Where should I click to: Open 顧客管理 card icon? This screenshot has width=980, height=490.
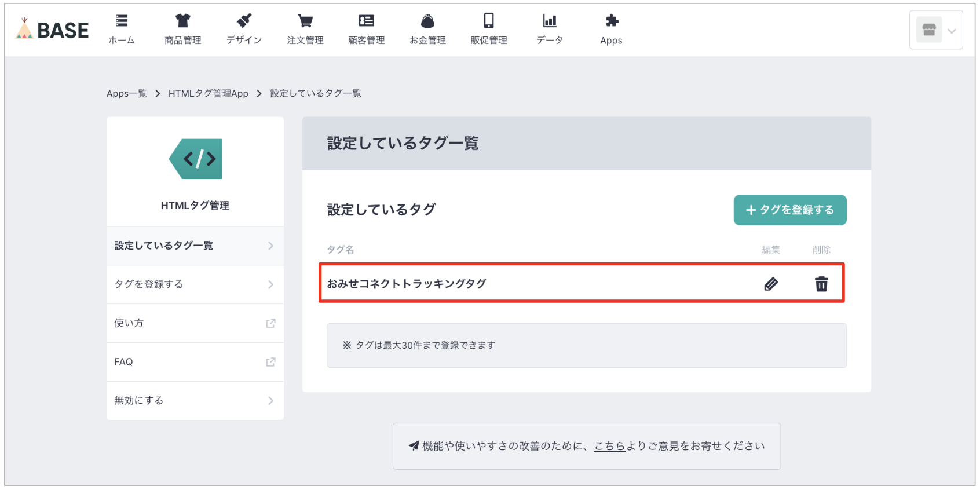(x=367, y=21)
